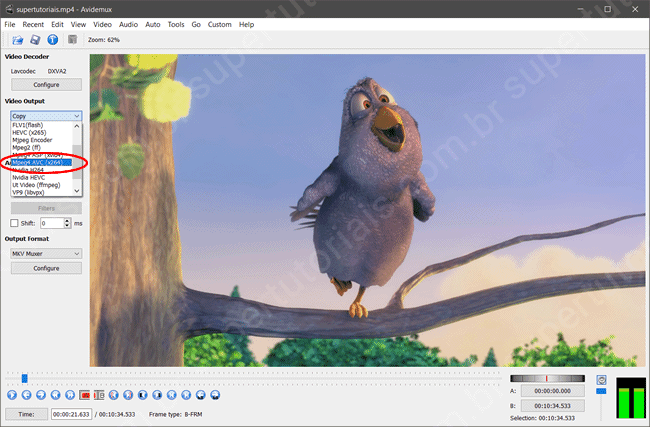Enable the Shift checkbox
The height and width of the screenshot is (427, 650).
[x=14, y=223]
